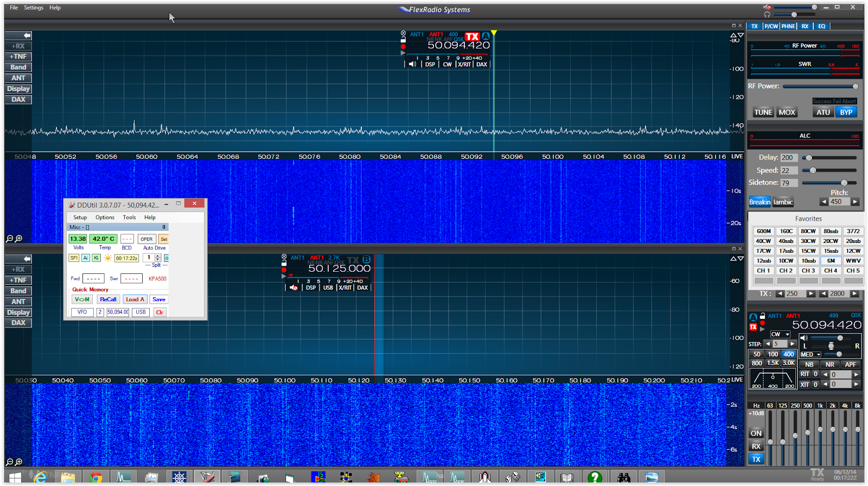Toggle the Iambic keyer mode
The image size is (868, 486).
click(783, 202)
